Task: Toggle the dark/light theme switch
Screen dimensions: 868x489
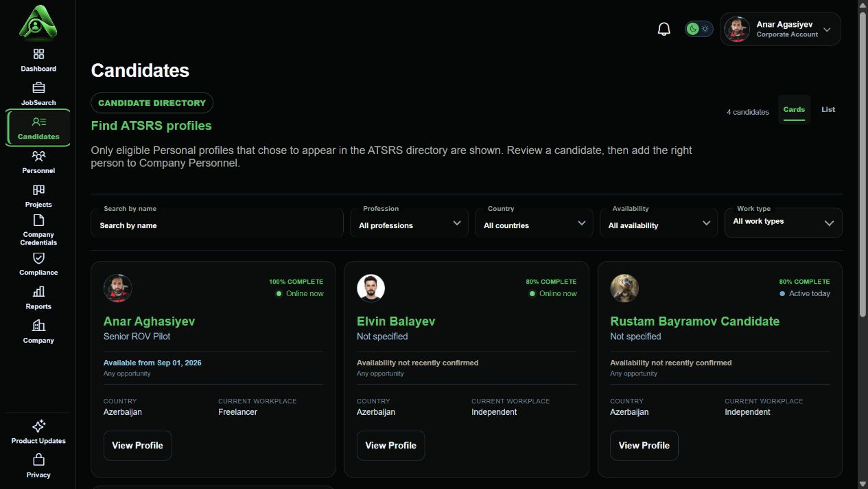Action: click(x=699, y=29)
